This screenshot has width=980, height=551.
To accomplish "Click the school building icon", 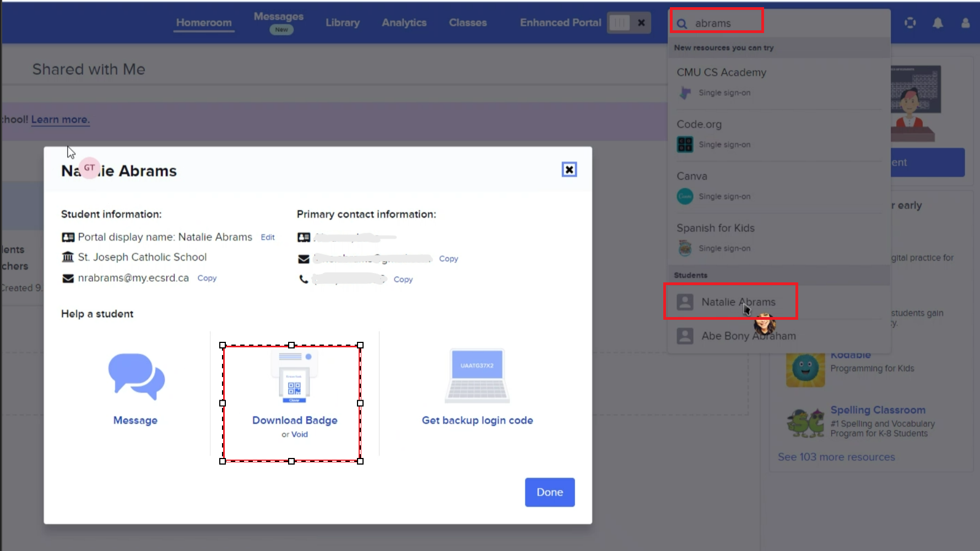I will tap(68, 257).
